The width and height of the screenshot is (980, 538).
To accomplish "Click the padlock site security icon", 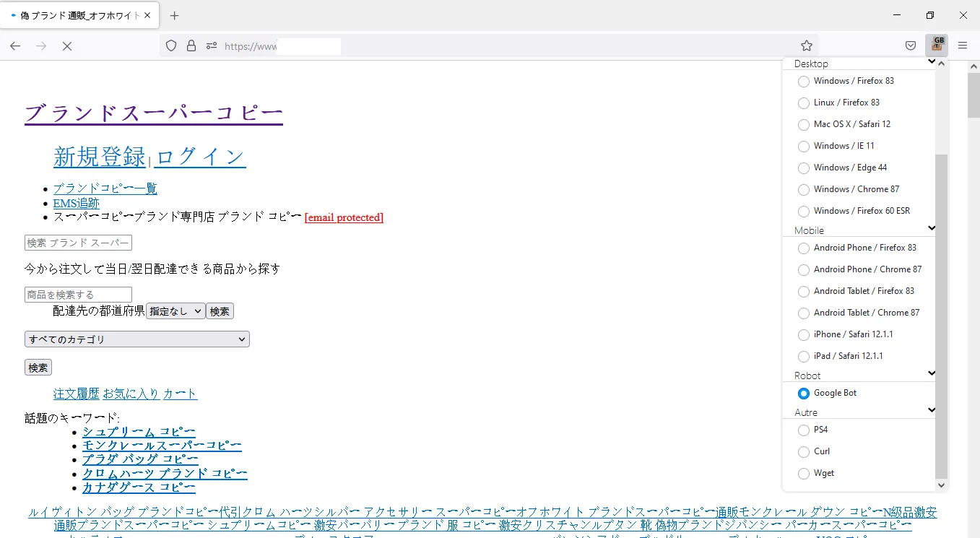I will tap(191, 45).
